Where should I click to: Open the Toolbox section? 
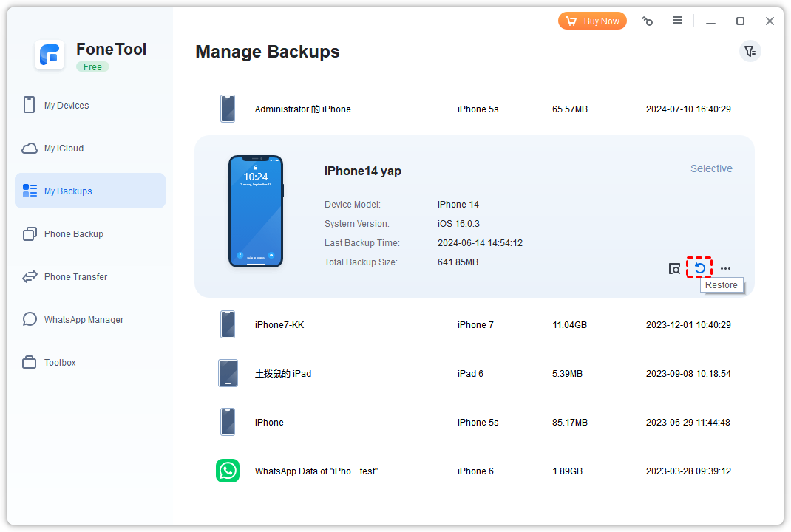(89, 363)
